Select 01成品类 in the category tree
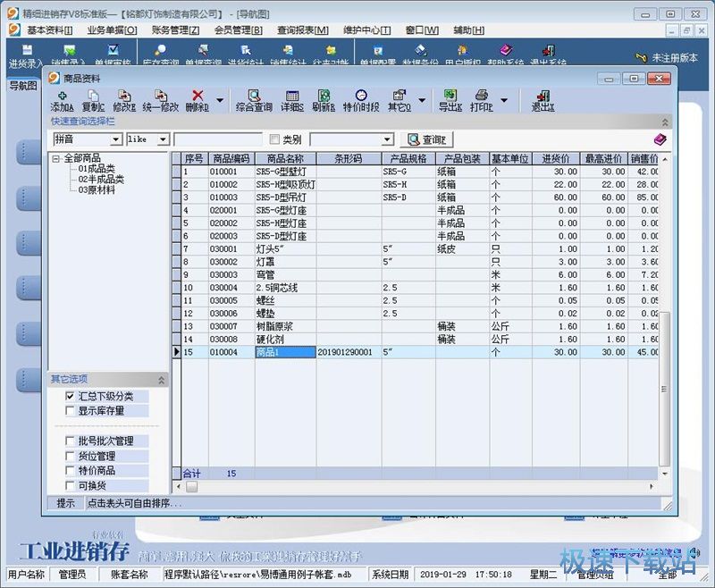715x588 pixels. [x=97, y=169]
